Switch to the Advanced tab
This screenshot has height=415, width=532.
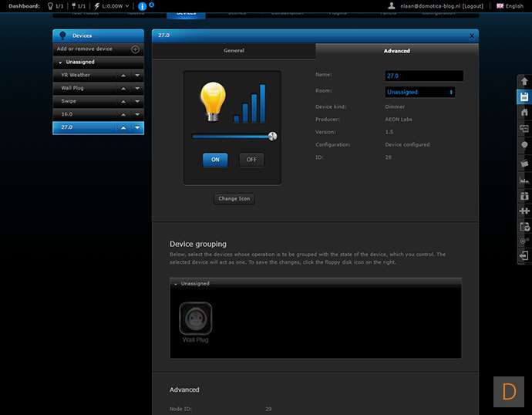point(396,51)
